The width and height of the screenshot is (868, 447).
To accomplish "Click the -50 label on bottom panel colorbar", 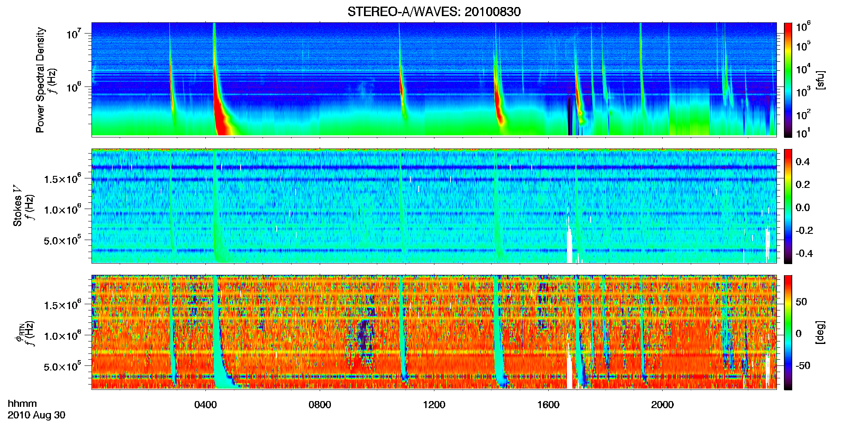I will [803, 365].
